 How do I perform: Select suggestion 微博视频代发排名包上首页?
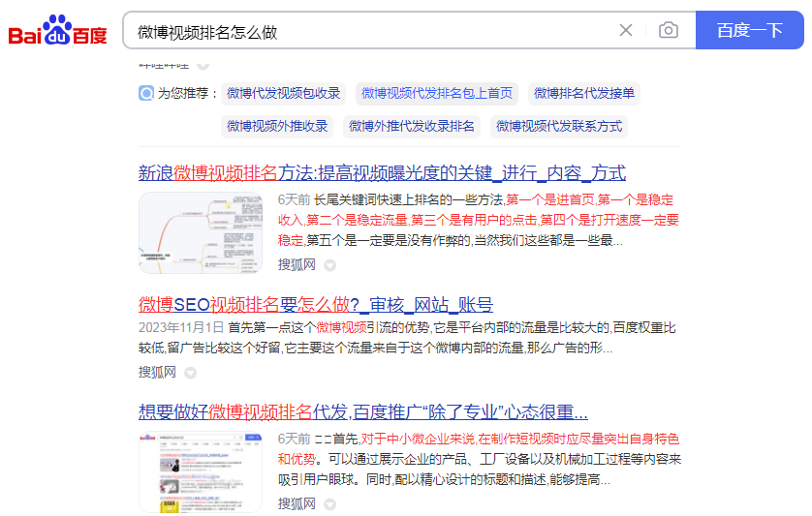click(x=437, y=94)
